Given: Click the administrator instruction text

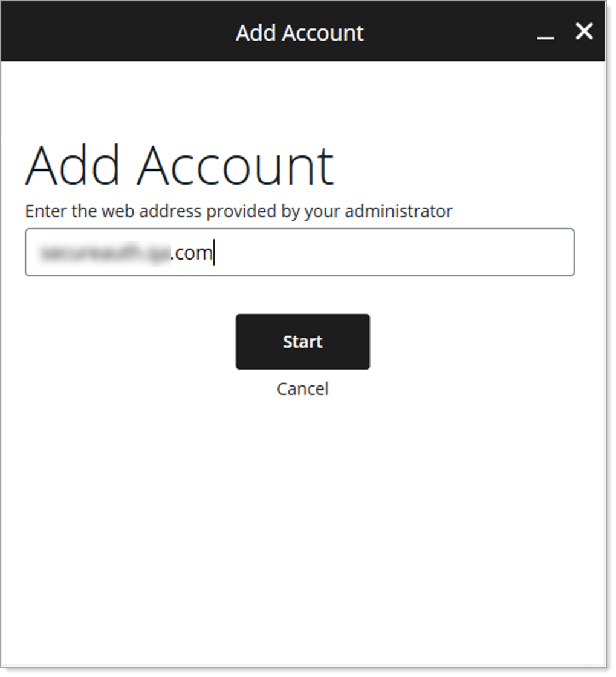Looking at the screenshot, I should (238, 211).
